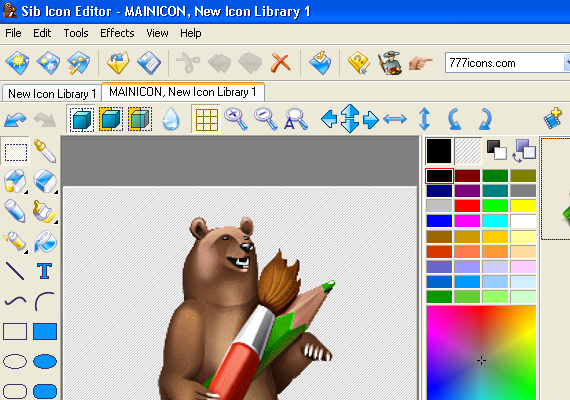Select the Text tool
The image size is (570, 400).
click(45, 271)
